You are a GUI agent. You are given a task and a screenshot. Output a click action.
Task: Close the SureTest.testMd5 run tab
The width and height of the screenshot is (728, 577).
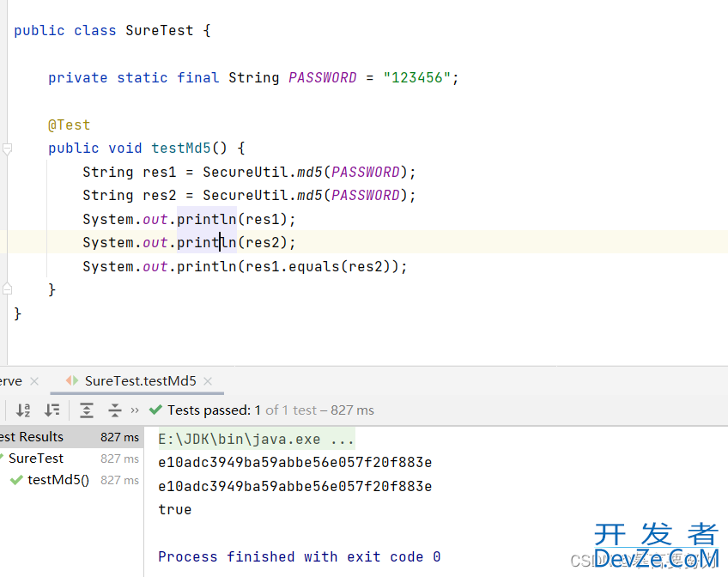click(208, 381)
